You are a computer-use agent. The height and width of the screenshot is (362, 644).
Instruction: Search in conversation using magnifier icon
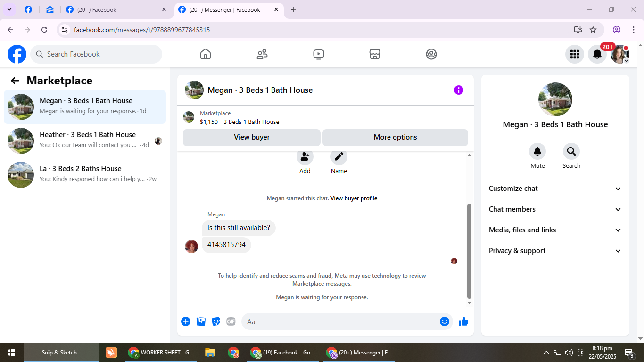click(571, 151)
